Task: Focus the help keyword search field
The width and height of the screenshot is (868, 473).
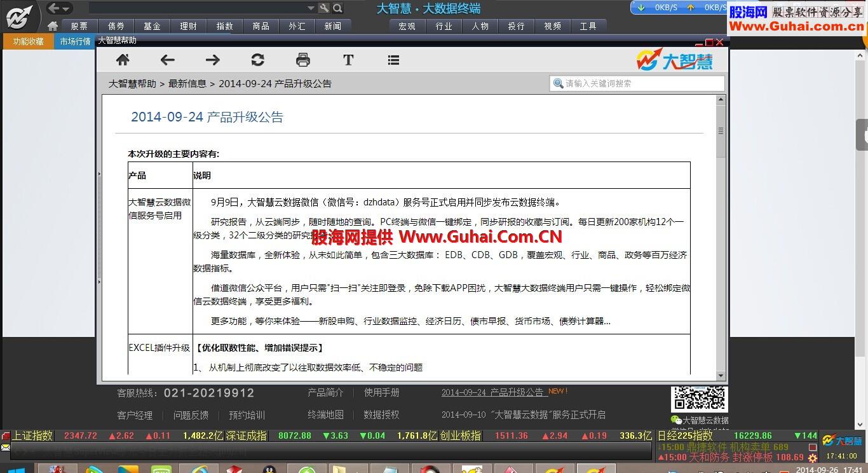Action: point(637,83)
